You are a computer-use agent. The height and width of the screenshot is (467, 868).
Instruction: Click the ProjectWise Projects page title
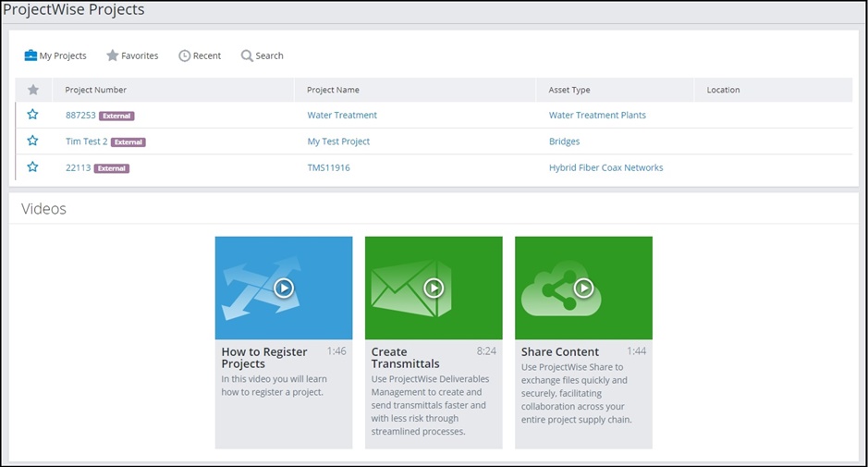[x=74, y=9]
